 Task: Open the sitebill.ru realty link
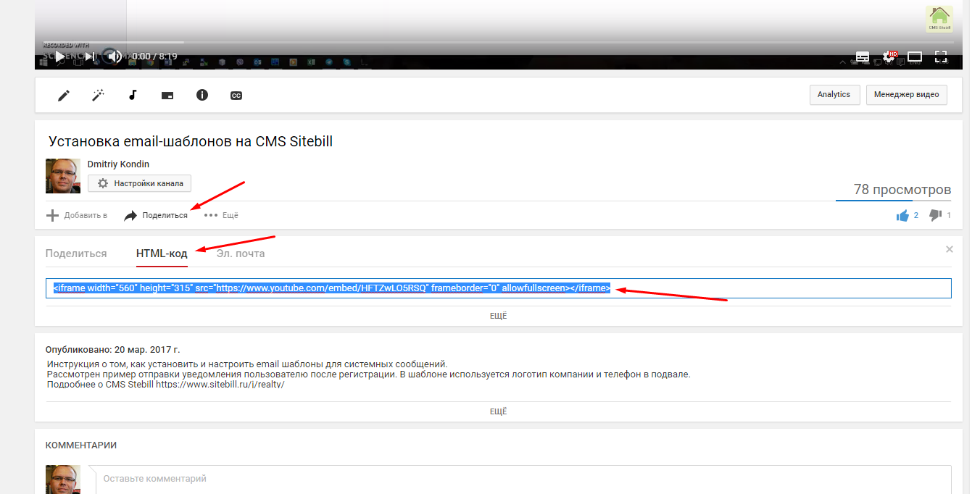[220, 385]
